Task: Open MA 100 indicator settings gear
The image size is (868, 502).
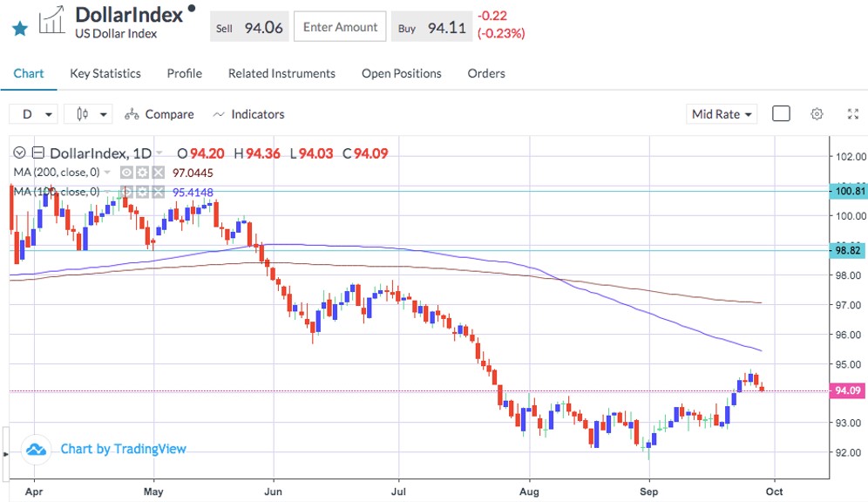Action: point(142,192)
